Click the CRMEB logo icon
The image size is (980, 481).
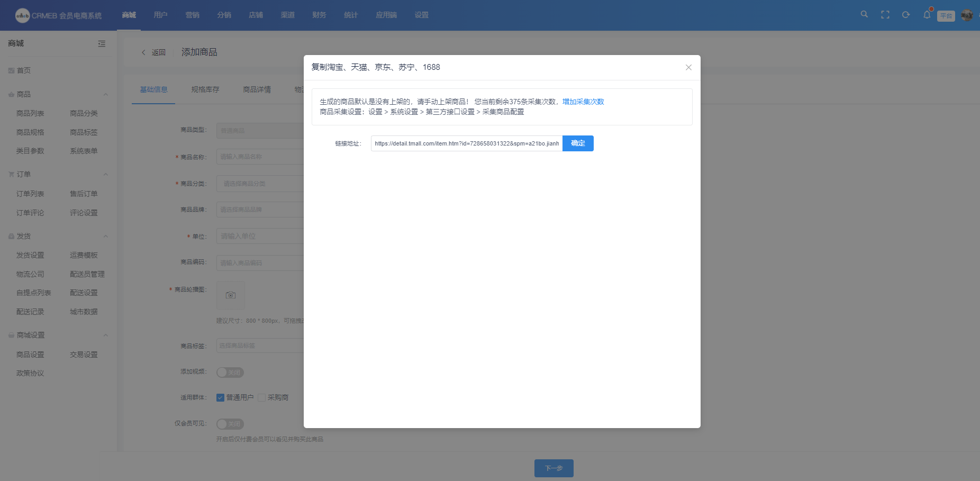coord(22,15)
